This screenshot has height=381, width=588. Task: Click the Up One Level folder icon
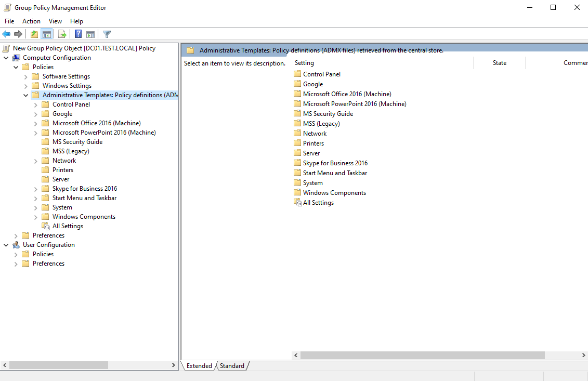[34, 34]
